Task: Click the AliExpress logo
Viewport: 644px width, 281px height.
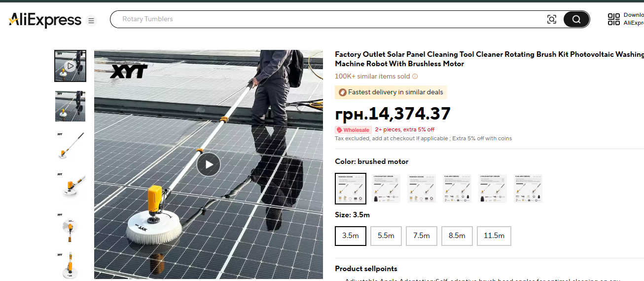Action: [x=45, y=20]
